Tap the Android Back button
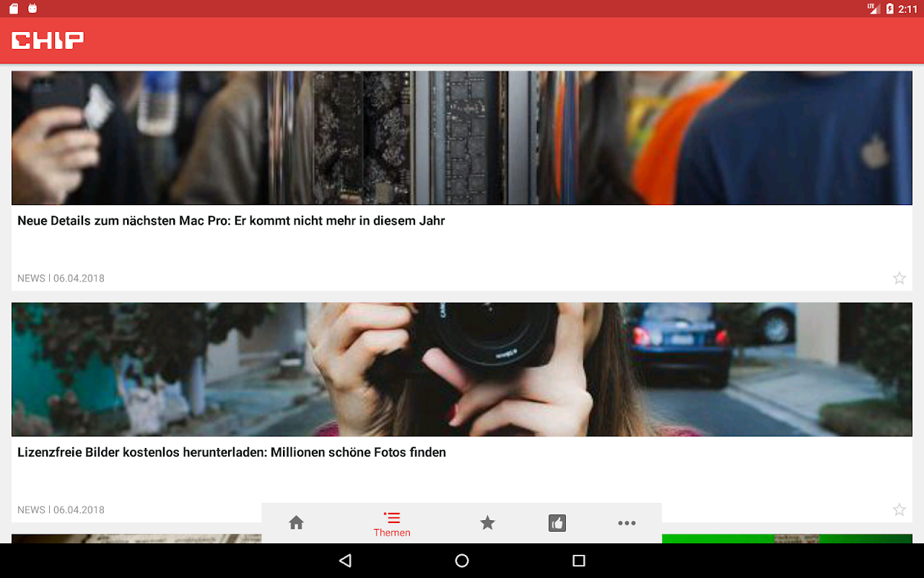 345,561
